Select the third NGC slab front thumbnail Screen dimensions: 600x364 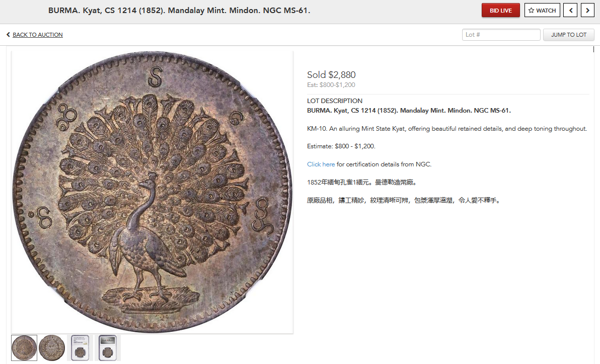point(80,348)
